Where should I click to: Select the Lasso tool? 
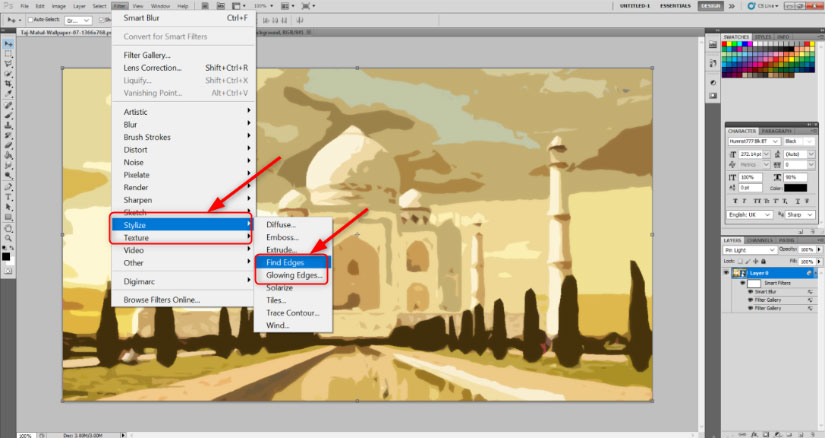point(8,64)
